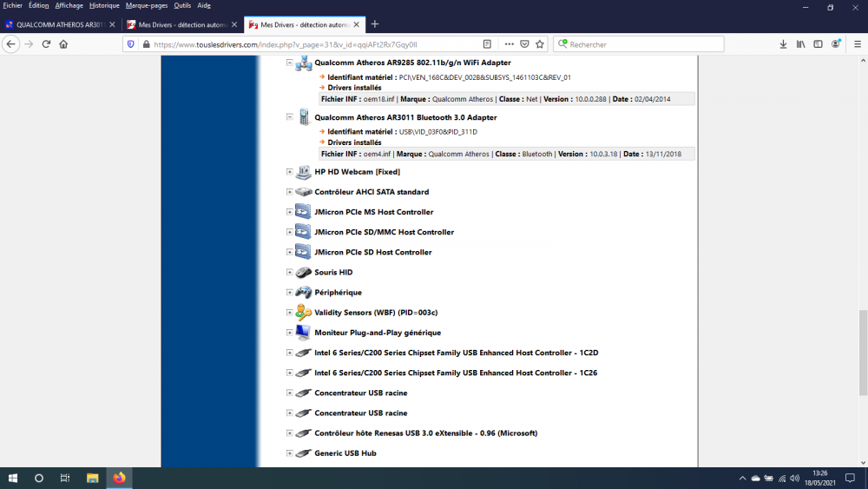Expand the HP HD Webcam [Fixed] entry
Viewport: 868px width, 489px height.
[290, 172]
